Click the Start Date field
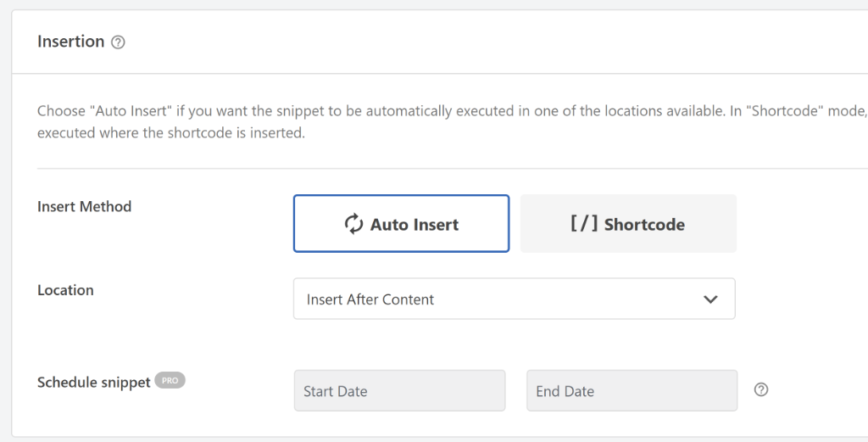The width and height of the screenshot is (868, 442). tap(400, 390)
